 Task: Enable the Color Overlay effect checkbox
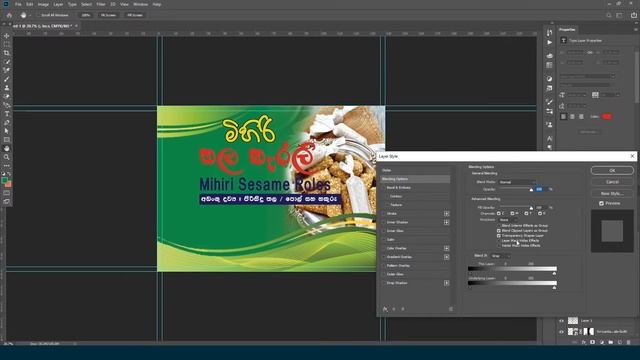point(384,248)
